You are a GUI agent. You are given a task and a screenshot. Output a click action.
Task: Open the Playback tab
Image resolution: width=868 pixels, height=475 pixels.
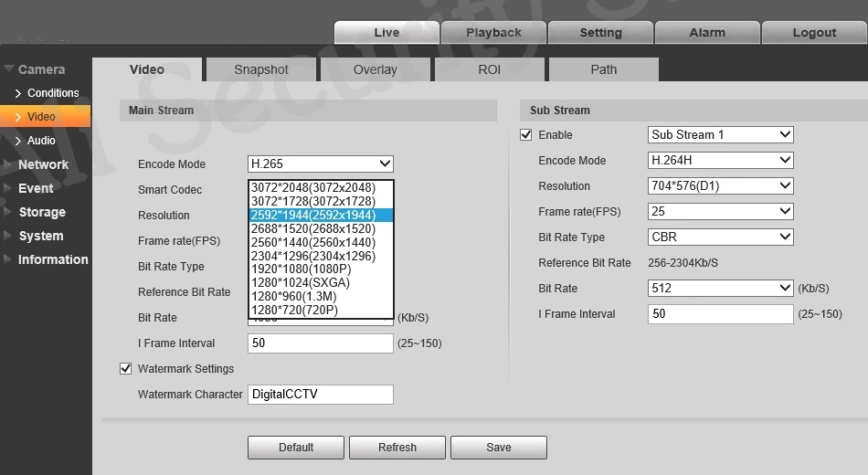493,33
